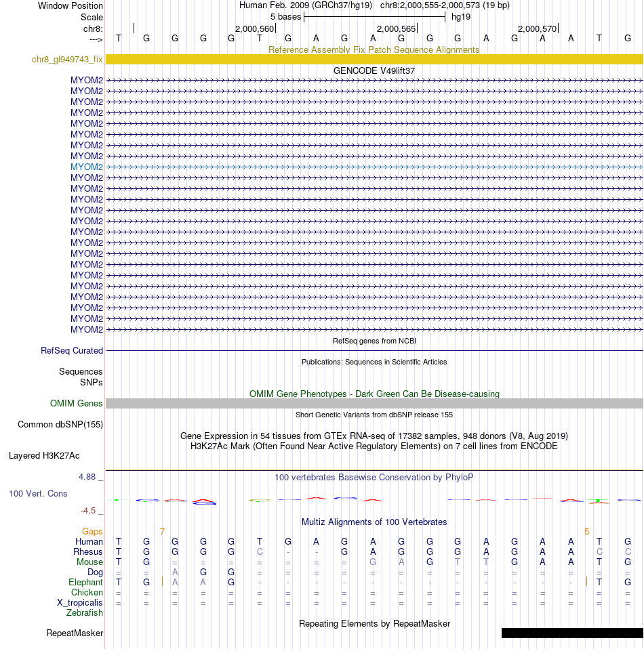Click the chr8_gl949743_fix track label
This screenshot has width=644, height=649.
pos(67,59)
